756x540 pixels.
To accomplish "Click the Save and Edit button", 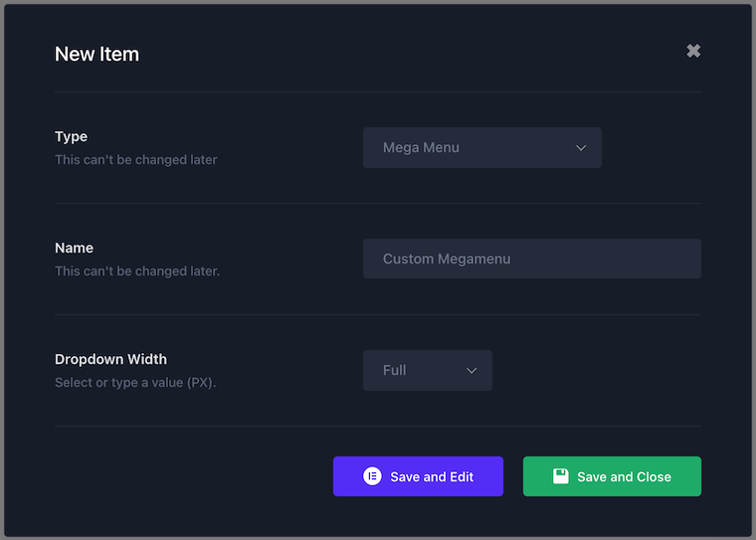I will (x=418, y=476).
